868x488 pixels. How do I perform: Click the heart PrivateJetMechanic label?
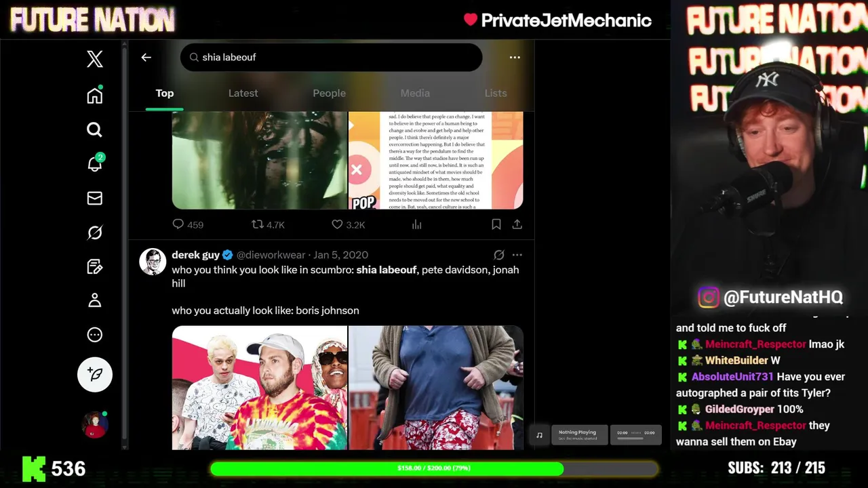(557, 20)
